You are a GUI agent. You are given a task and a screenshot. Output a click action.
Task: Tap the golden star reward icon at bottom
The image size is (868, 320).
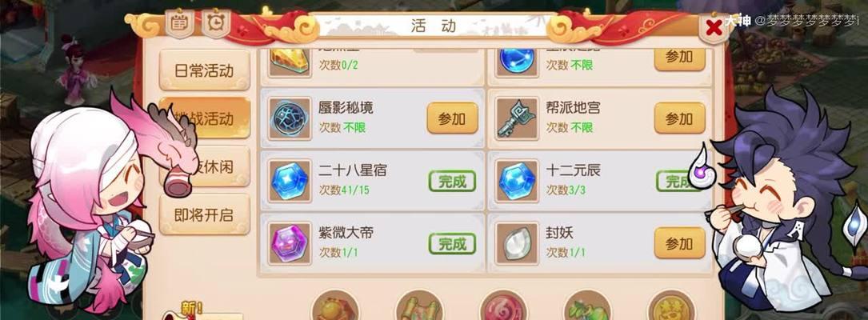[x=671, y=306]
